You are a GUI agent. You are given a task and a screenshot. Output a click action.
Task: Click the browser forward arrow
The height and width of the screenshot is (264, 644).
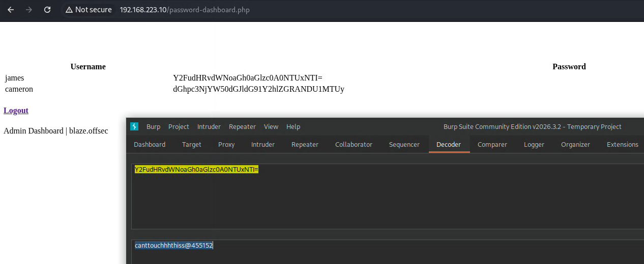click(29, 10)
